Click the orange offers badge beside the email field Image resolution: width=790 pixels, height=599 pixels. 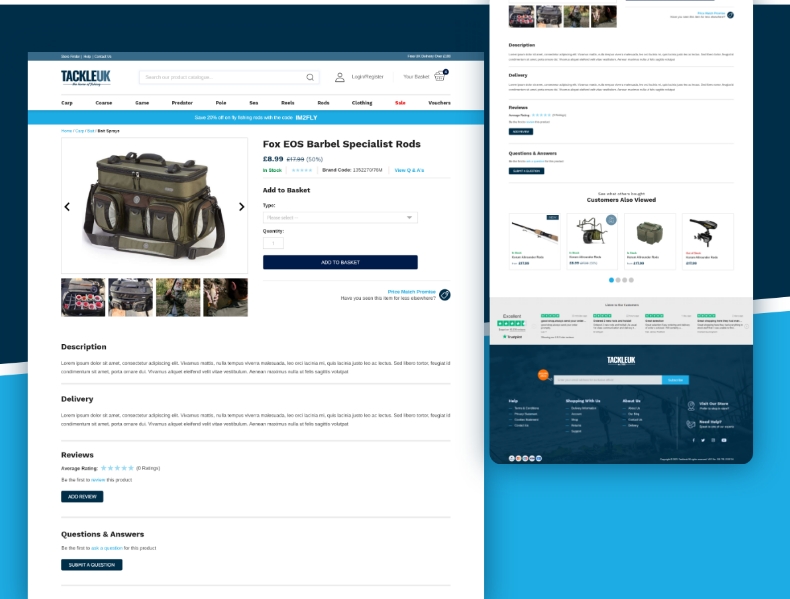[x=543, y=375]
